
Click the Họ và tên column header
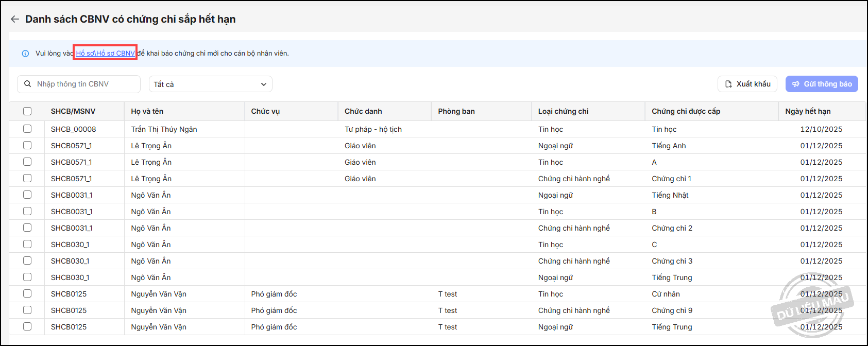point(147,111)
